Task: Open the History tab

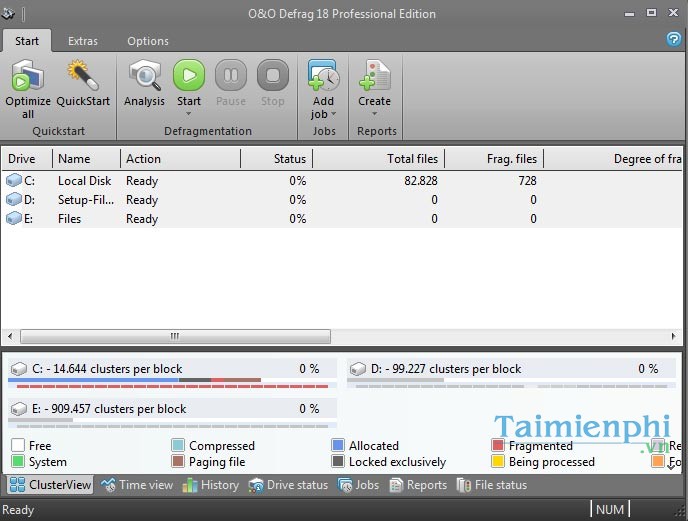Action: [x=211, y=485]
